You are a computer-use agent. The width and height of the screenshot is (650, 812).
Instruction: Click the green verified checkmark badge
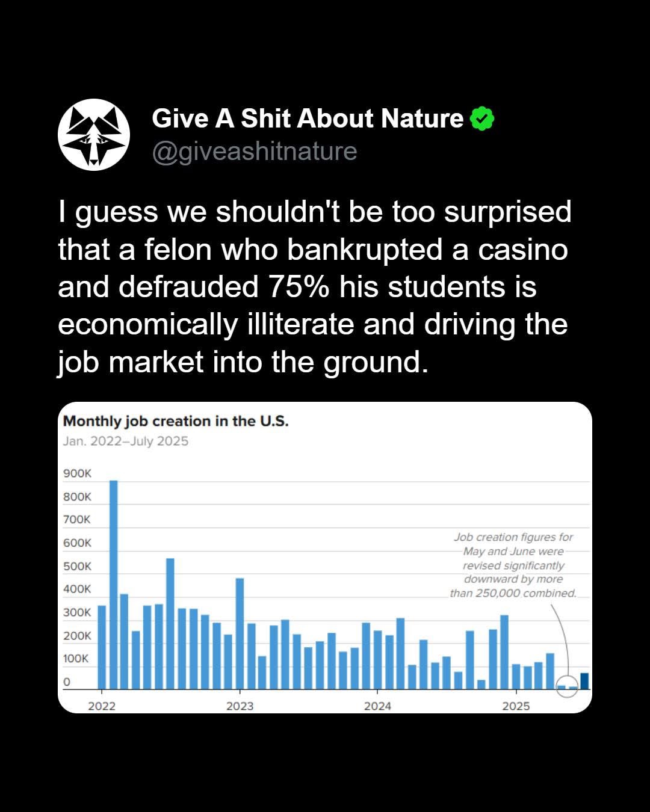coord(481,118)
